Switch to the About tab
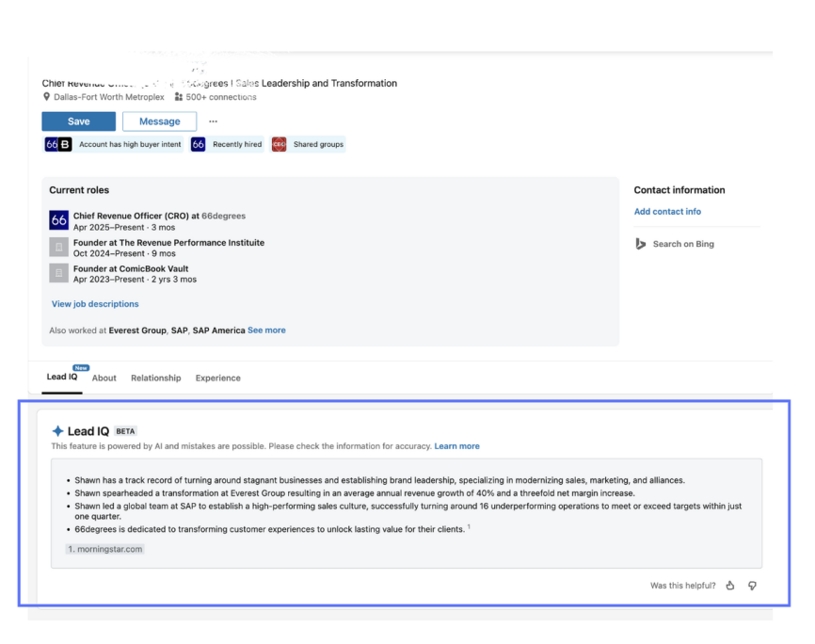The height and width of the screenshot is (644, 815). 104,378
